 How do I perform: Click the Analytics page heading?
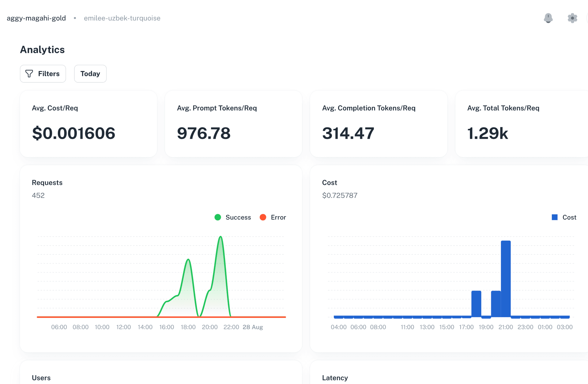tap(42, 50)
